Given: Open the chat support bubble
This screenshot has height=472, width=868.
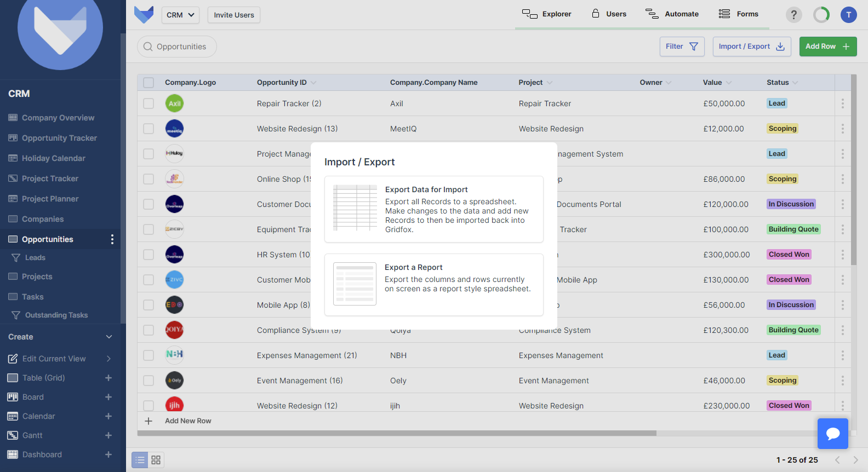Looking at the screenshot, I should pos(833,434).
